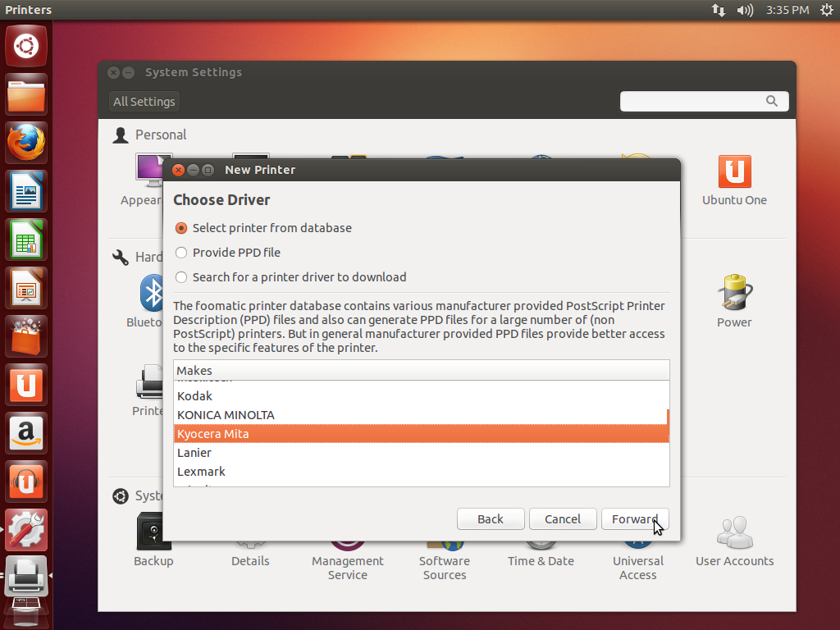
Task: Open Power settings icon
Action: tap(734, 301)
